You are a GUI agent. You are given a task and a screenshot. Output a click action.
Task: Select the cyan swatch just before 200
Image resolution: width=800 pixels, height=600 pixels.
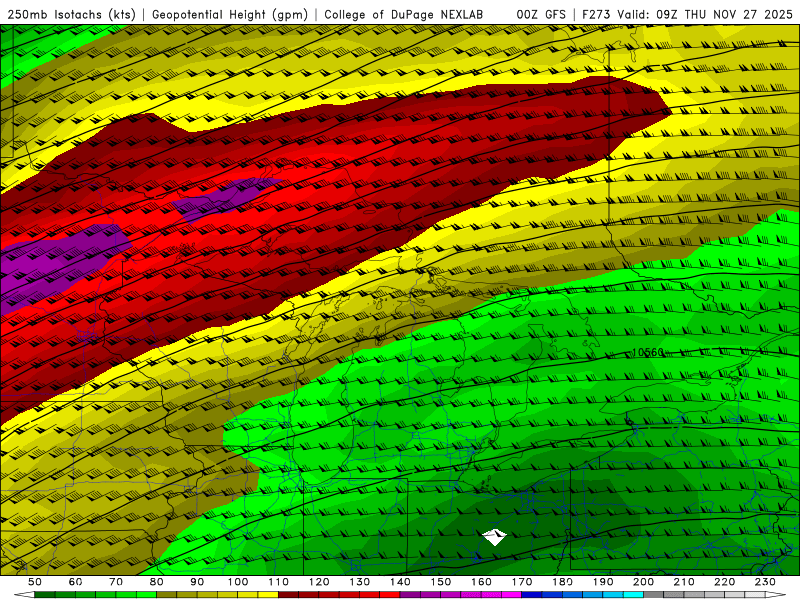pyautogui.click(x=633, y=594)
